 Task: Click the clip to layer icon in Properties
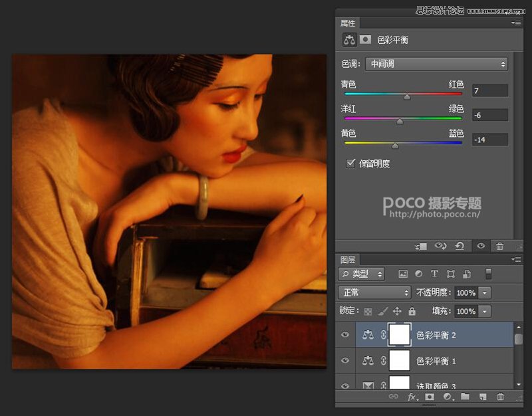(x=421, y=247)
